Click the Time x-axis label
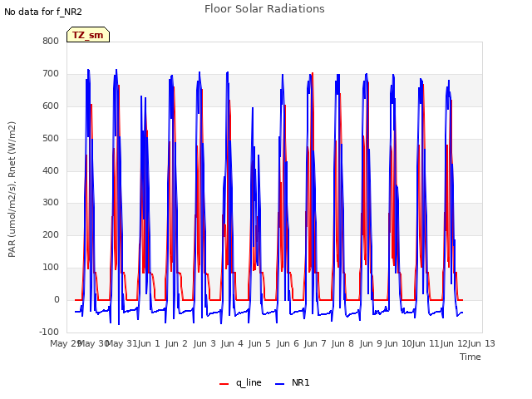This screenshot has width=532, height=399. (x=470, y=357)
